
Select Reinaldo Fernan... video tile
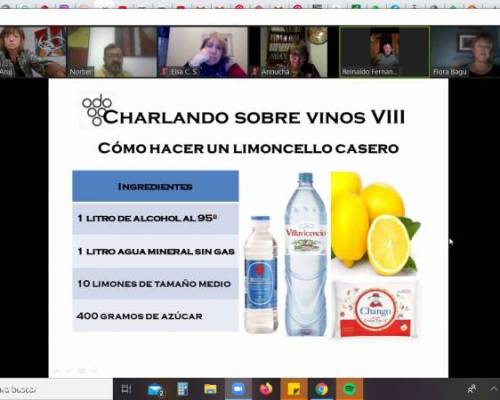click(384, 52)
